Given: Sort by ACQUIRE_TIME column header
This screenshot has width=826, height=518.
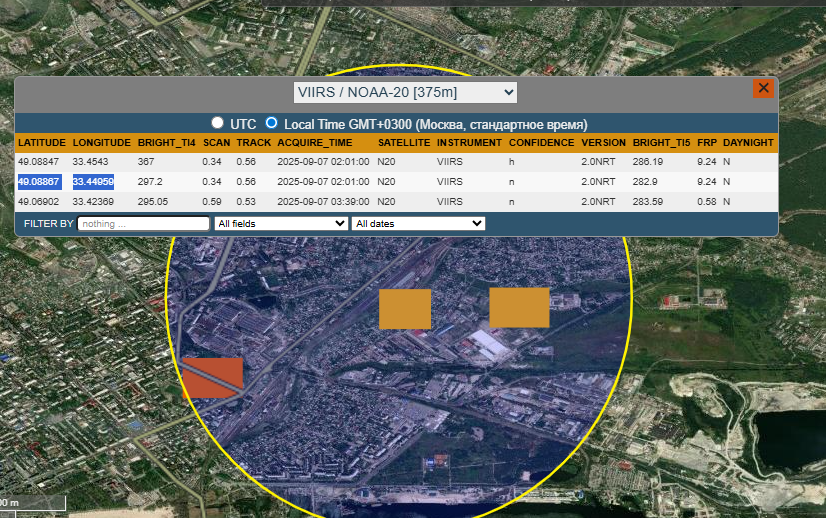Looking at the screenshot, I should tap(315, 143).
